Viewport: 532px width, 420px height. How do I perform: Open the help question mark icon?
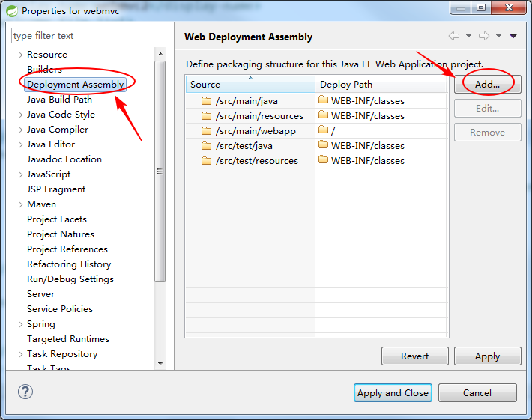coord(25,392)
